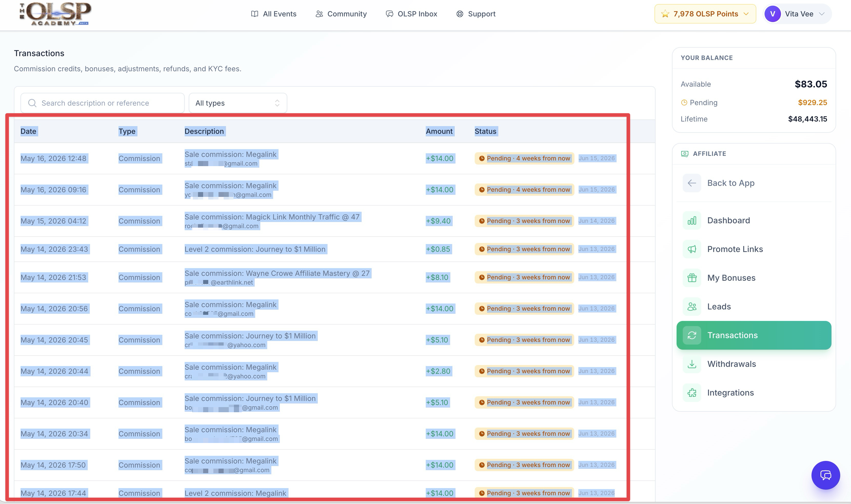Click Magick Link Monthly Traffic @ 47 description
Image resolution: width=851 pixels, height=504 pixels.
pos(272,217)
